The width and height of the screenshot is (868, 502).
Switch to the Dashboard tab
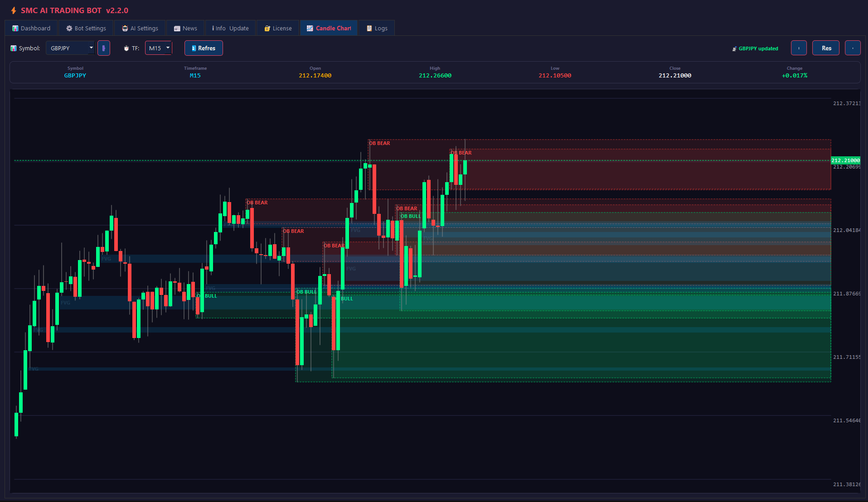click(31, 28)
